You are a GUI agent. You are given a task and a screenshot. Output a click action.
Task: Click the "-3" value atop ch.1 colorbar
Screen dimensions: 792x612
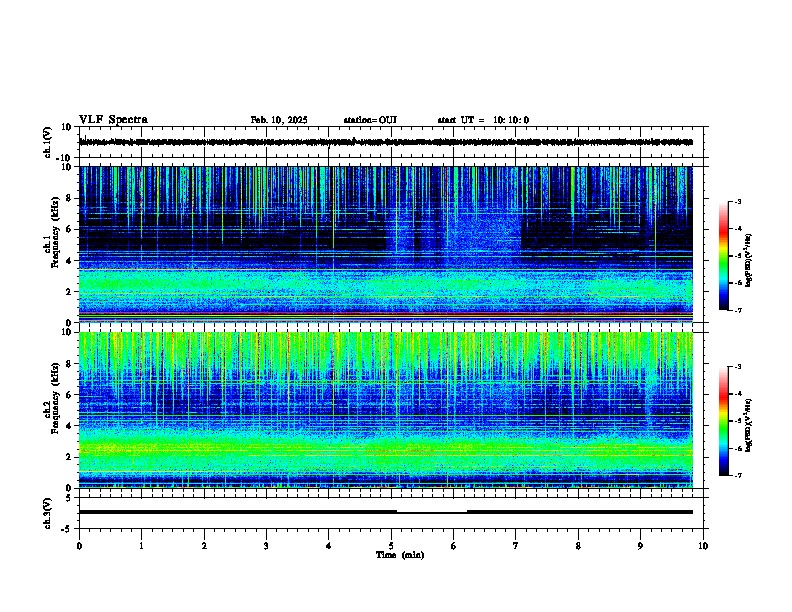pyautogui.click(x=737, y=202)
